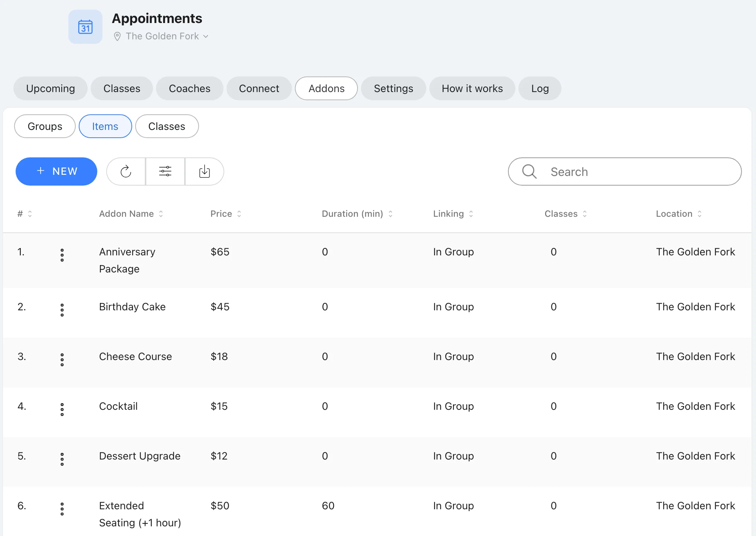Open the How it works tab
This screenshot has width=756, height=536.
tap(472, 88)
